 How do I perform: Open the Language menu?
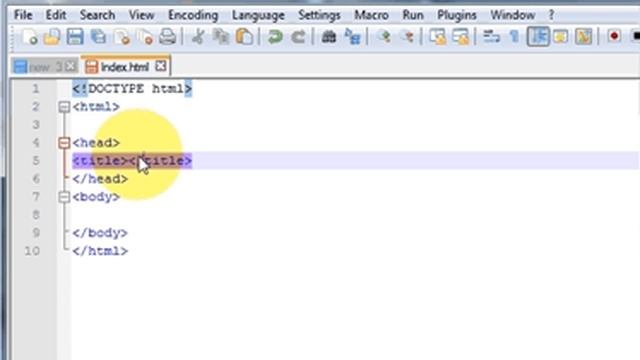click(258, 15)
